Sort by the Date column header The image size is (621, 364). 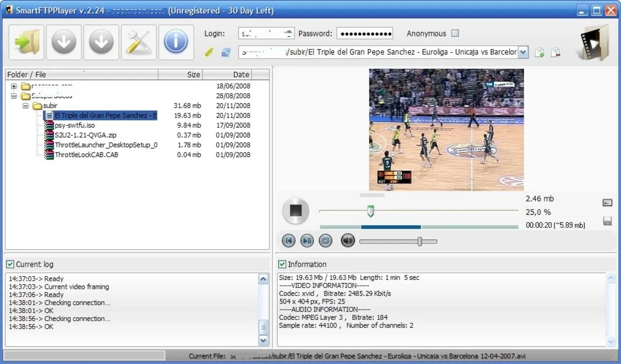point(227,75)
